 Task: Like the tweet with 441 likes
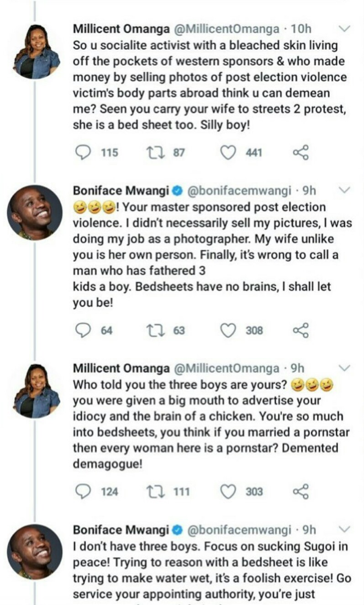[x=227, y=153]
